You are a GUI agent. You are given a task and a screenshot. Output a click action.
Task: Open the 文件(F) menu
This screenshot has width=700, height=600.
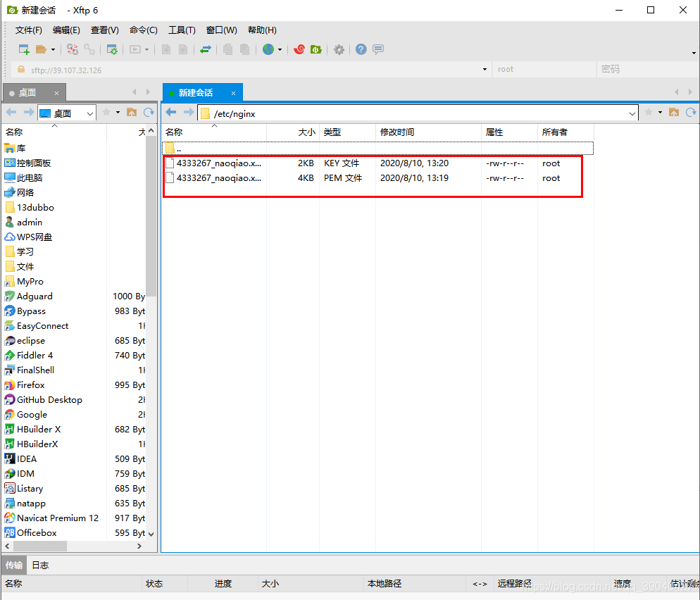pyautogui.click(x=29, y=30)
